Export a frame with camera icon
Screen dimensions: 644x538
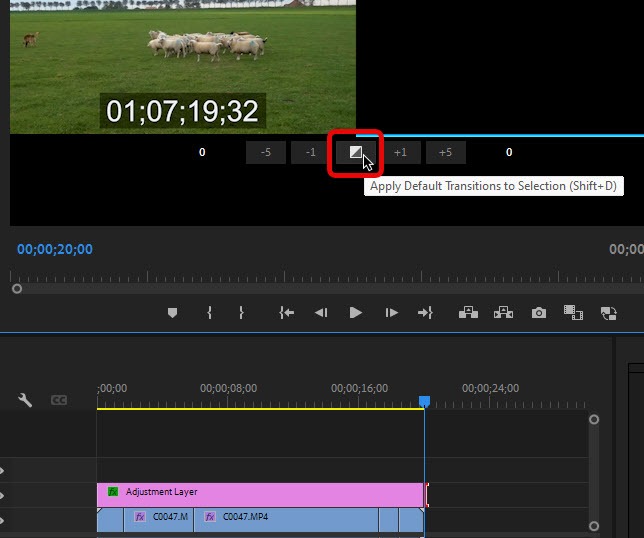pos(539,313)
